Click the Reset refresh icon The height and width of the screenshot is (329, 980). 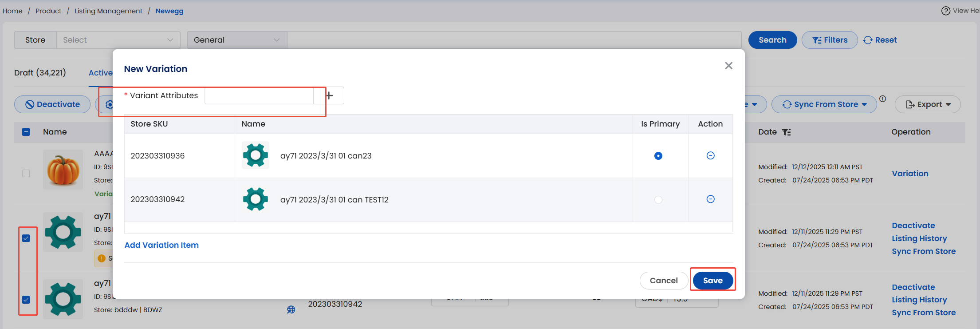coord(868,40)
